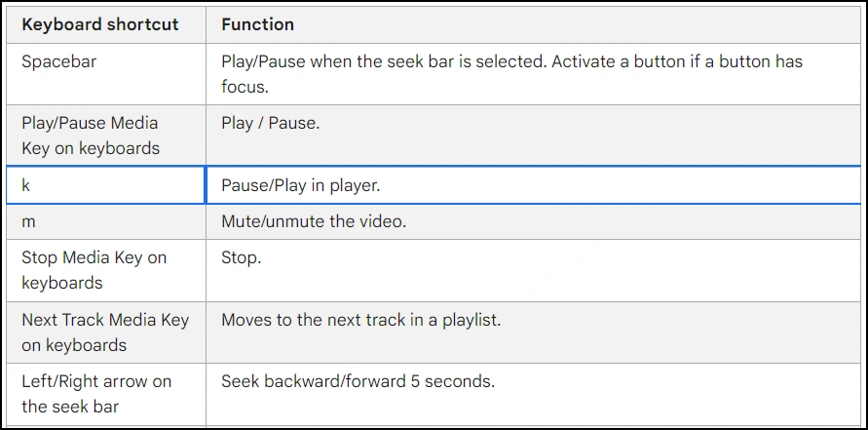Click the "Keyboard shortcut" column header

pos(100,24)
